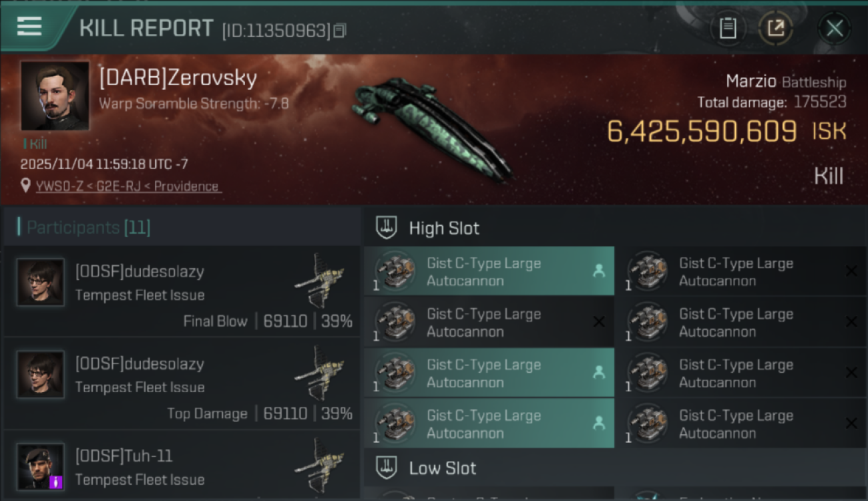View Zerovsky's character portrait
Screen dimensions: 868x501
55,96
